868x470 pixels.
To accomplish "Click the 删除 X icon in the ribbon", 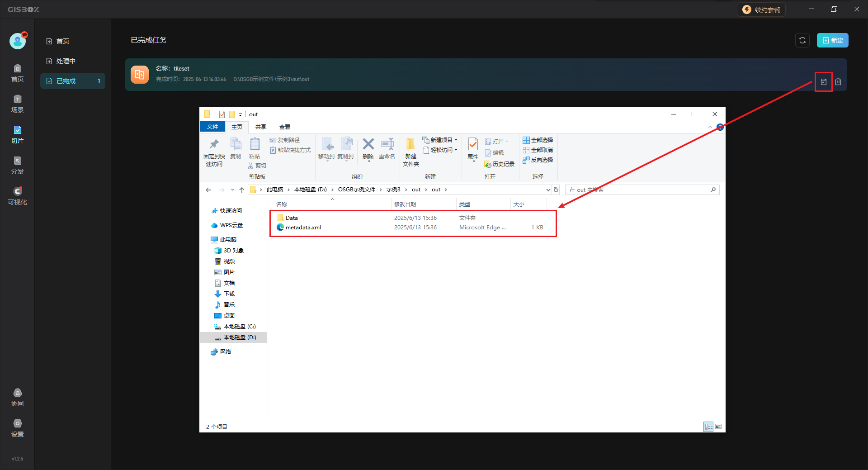I will coord(368,149).
